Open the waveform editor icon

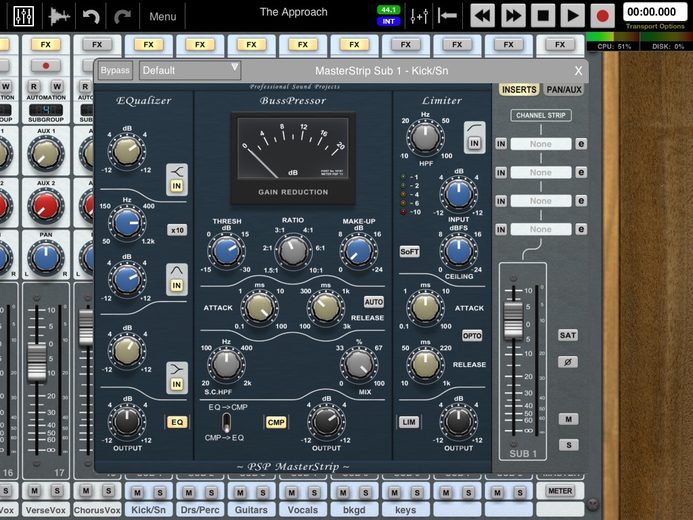point(59,16)
